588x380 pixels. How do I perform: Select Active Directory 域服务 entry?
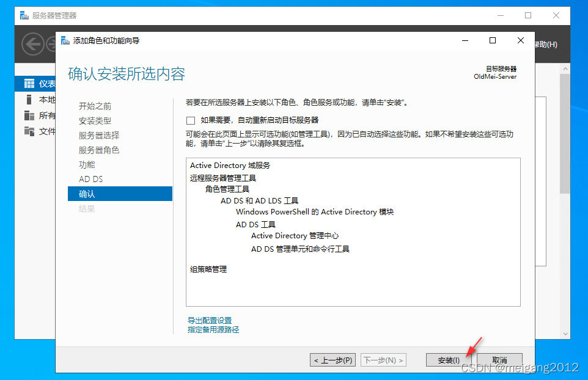230,166
